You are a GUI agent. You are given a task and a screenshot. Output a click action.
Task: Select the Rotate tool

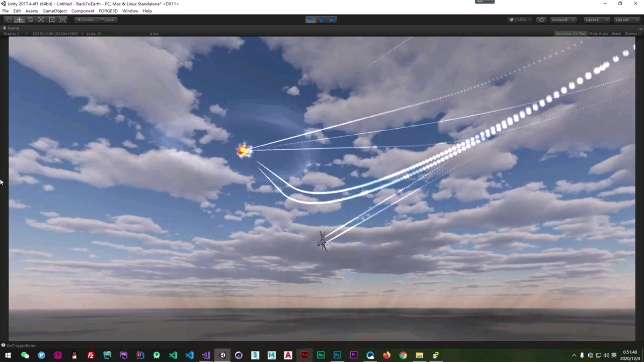(x=30, y=19)
